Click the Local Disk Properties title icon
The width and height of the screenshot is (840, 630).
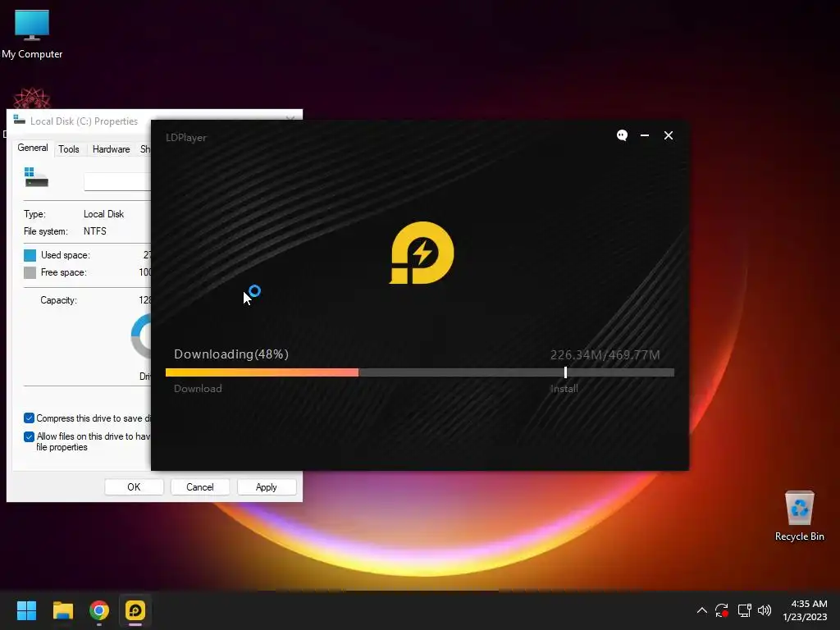(20, 120)
